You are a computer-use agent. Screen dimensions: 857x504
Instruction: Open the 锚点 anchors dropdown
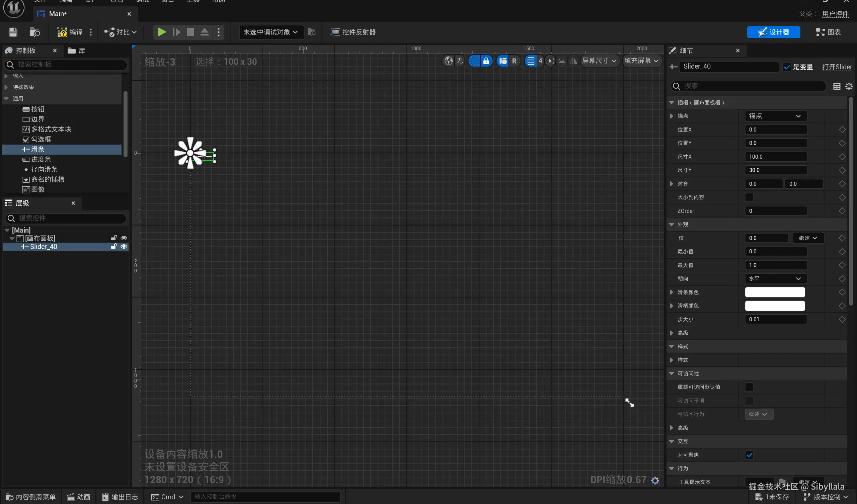[x=775, y=116]
